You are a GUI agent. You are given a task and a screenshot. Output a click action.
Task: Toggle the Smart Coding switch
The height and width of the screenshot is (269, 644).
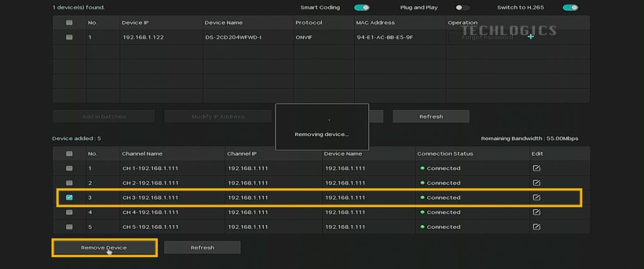pyautogui.click(x=362, y=8)
